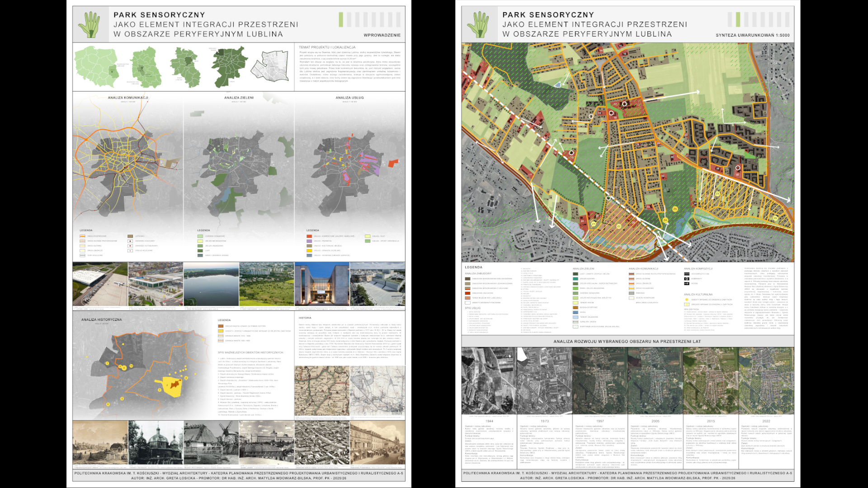
Task: Click the Synteza Uwarunkowań 1:5000 heading
Action: (753, 35)
